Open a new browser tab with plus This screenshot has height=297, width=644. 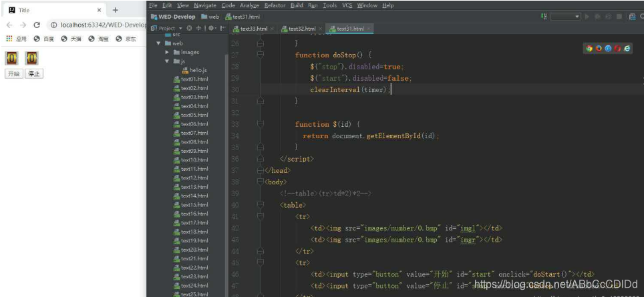(116, 10)
